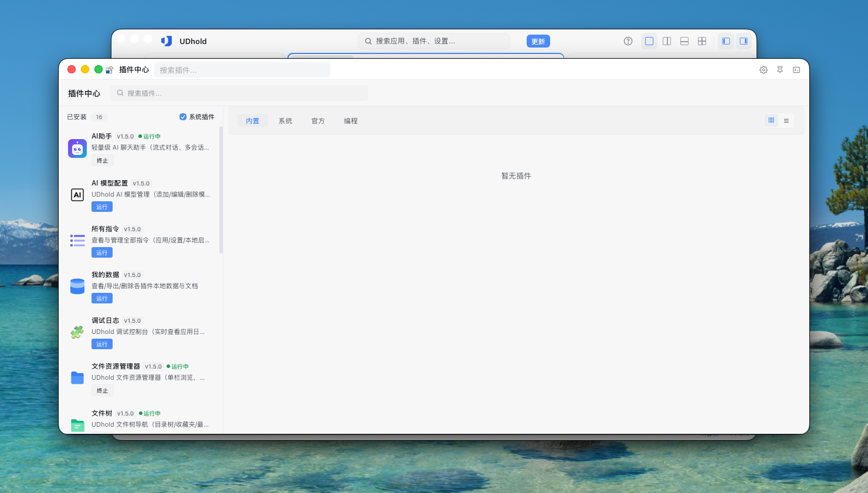The width and height of the screenshot is (868, 493).
Task: Switch to the 系统 tab
Action: tap(286, 121)
